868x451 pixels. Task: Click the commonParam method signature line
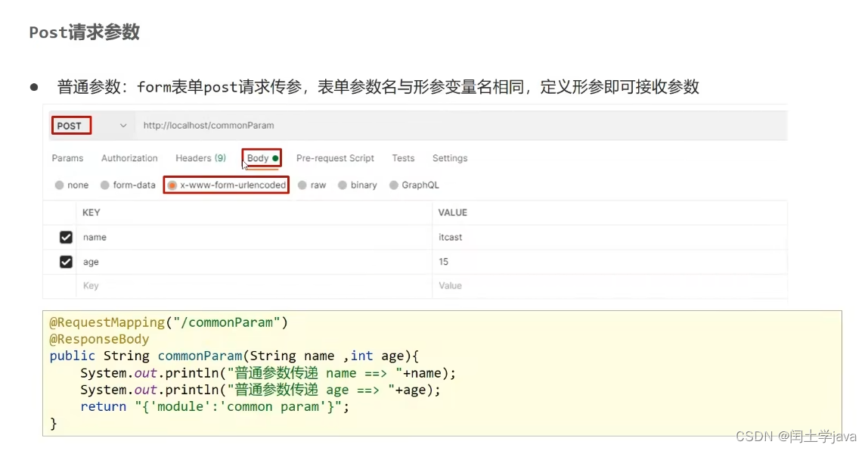(234, 356)
